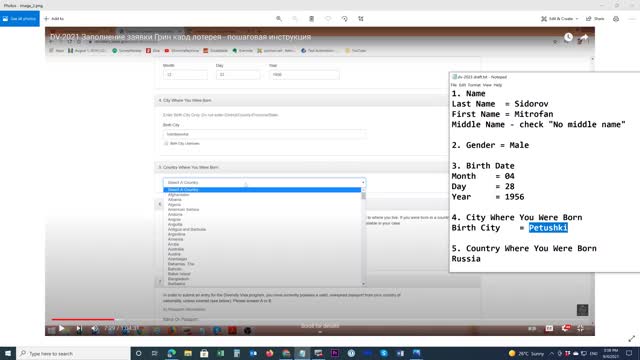Click country list scroll-down arrow
This screenshot has height=360, width=640.
click(363, 284)
